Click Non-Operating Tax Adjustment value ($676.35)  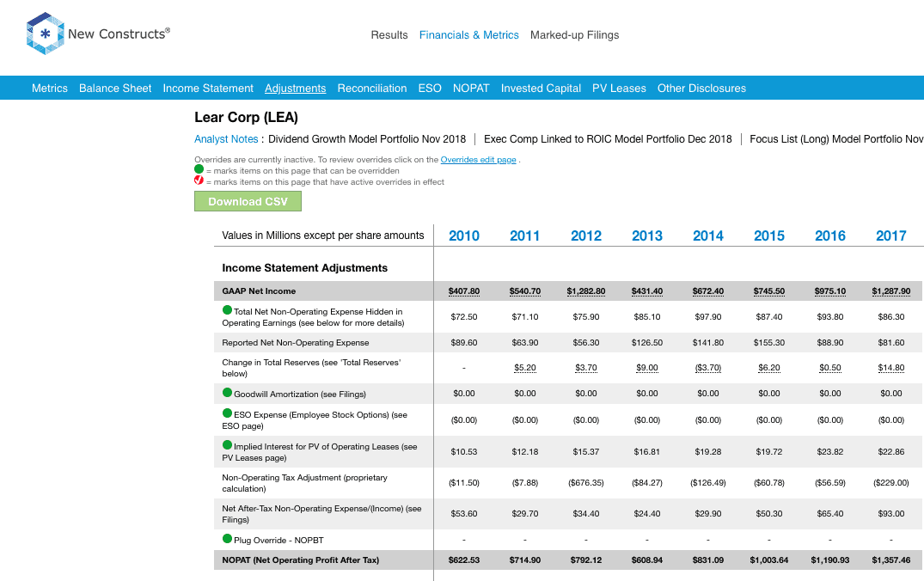(x=585, y=483)
